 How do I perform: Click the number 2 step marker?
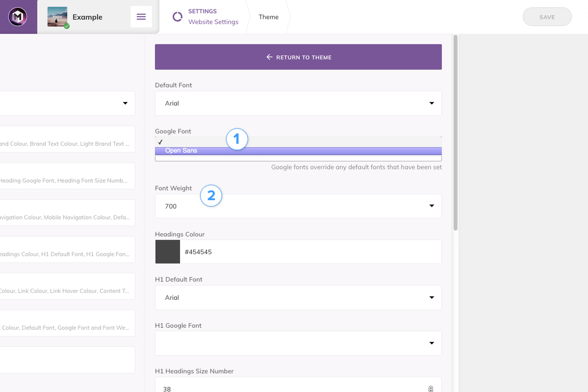211,196
